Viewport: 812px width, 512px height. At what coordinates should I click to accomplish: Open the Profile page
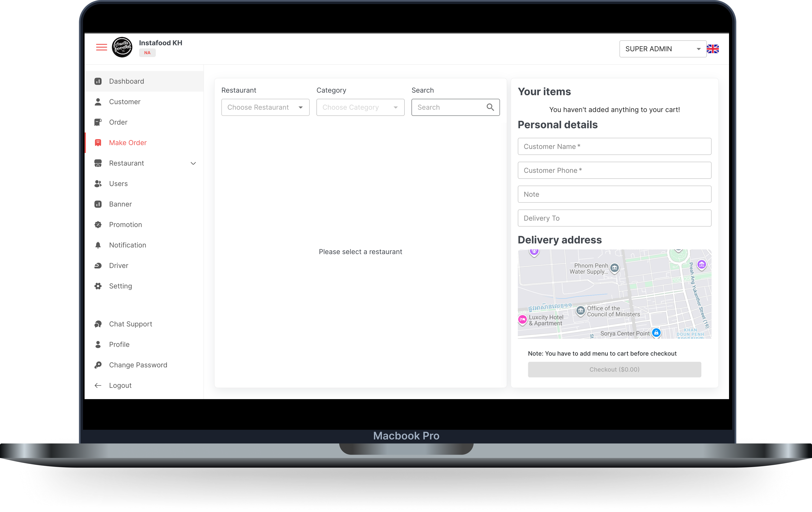[x=144, y=345]
